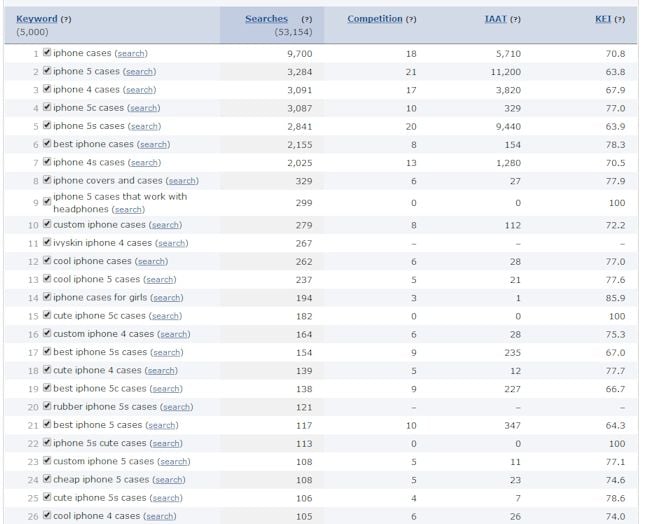
Task: Sort the table by the Searches column header
Action: [x=266, y=19]
